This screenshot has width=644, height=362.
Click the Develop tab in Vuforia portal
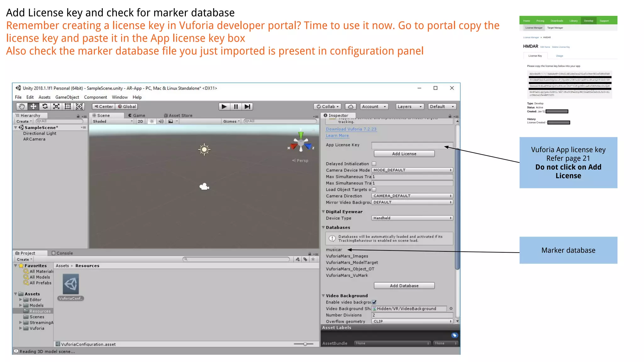click(588, 21)
